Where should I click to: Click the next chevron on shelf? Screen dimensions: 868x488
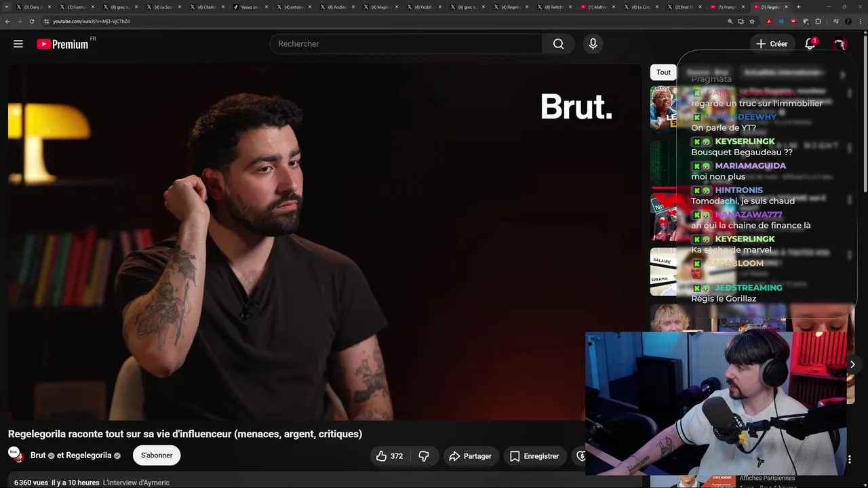pos(852,365)
